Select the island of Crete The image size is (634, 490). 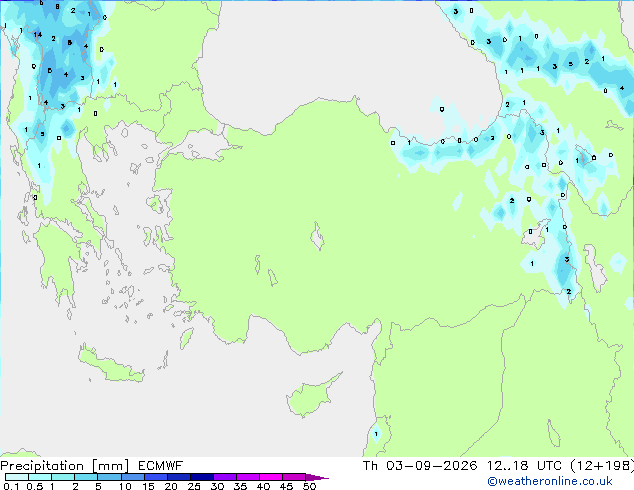tap(111, 365)
